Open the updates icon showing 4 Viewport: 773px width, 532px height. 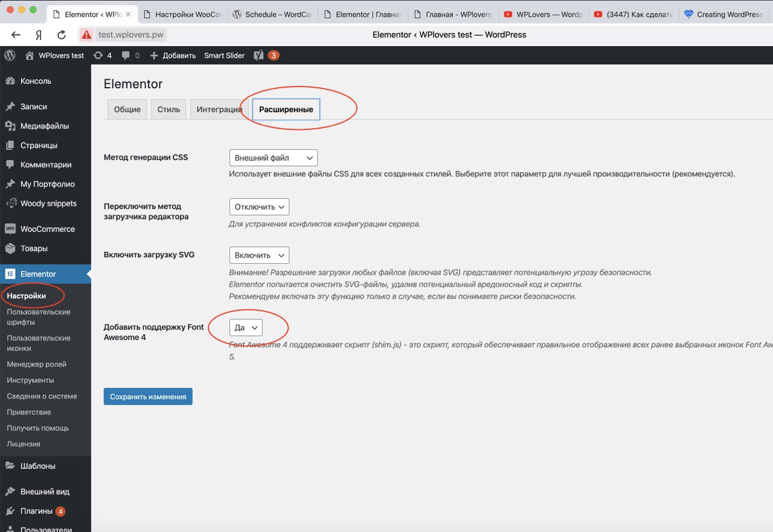click(x=98, y=56)
